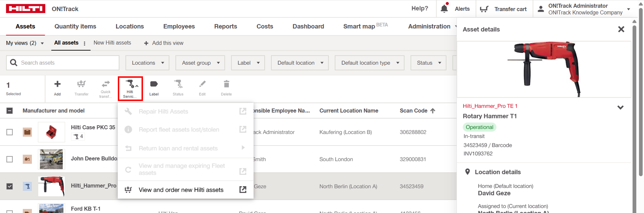
Task: Open the Reports tab
Action: (x=226, y=26)
